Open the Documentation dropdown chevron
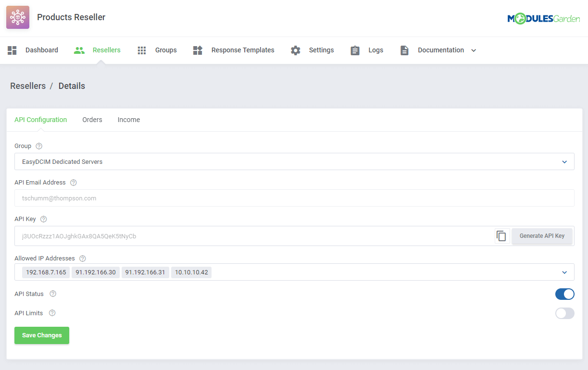This screenshot has height=370, width=588. coord(474,50)
